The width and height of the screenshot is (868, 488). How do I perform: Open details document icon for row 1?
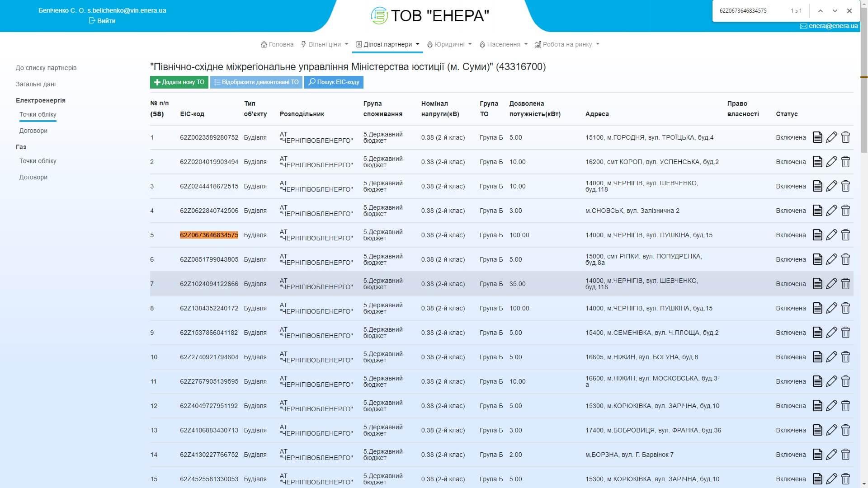click(x=817, y=137)
